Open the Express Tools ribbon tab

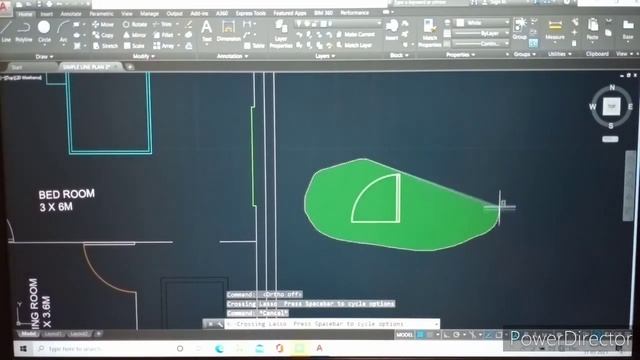[251, 13]
